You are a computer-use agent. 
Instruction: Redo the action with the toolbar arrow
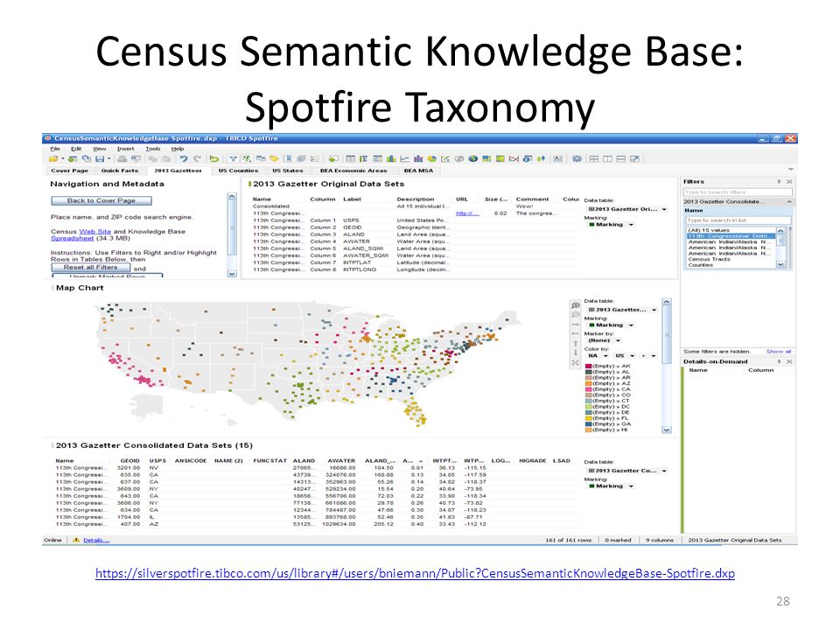197,158
